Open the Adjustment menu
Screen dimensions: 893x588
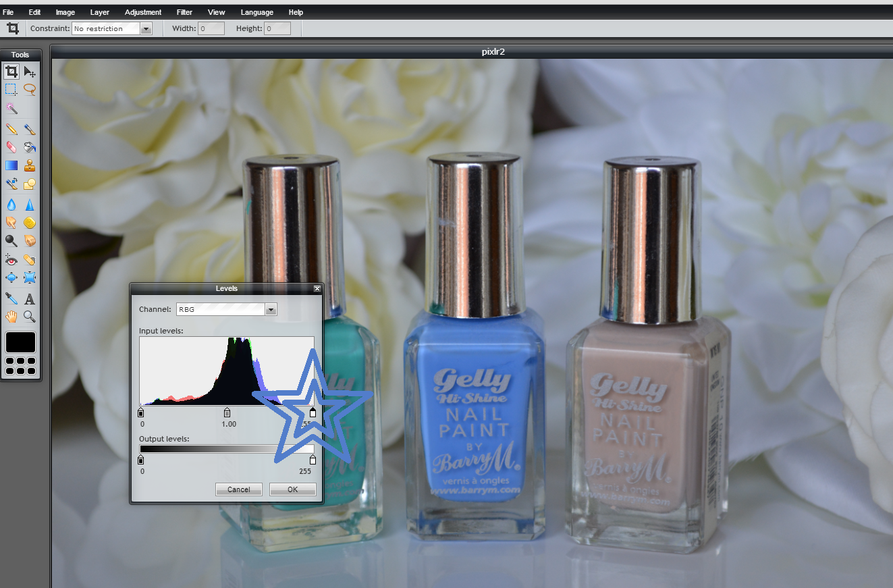pyautogui.click(x=143, y=12)
